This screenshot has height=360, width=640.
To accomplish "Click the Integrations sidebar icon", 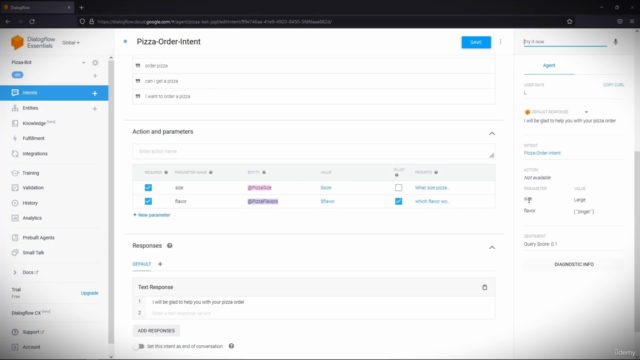I will pos(15,154).
